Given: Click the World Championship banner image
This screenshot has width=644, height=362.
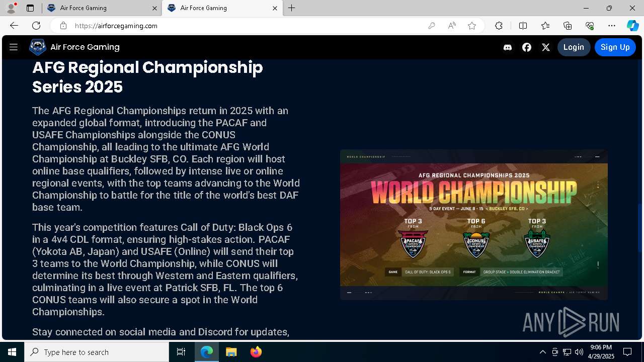Looking at the screenshot, I should click(474, 225).
